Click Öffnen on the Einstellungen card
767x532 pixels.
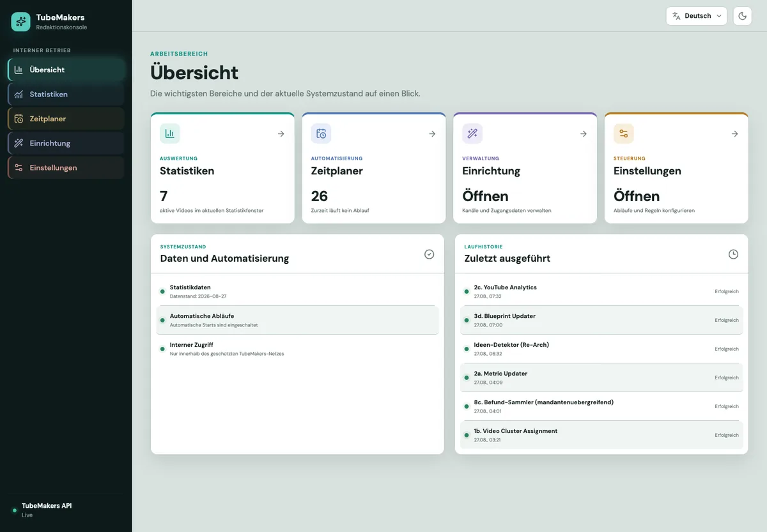(637, 195)
